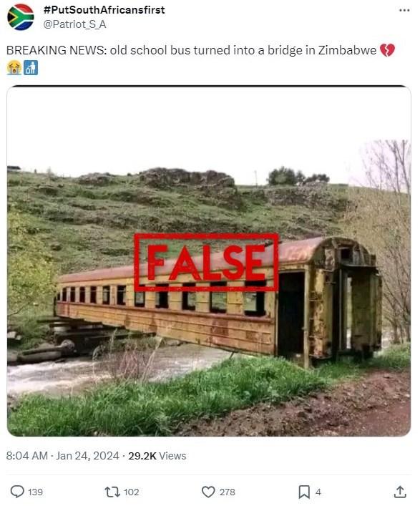Open the three-dot more options menu
Screen dimensions: 420x506
tap(404, 10)
